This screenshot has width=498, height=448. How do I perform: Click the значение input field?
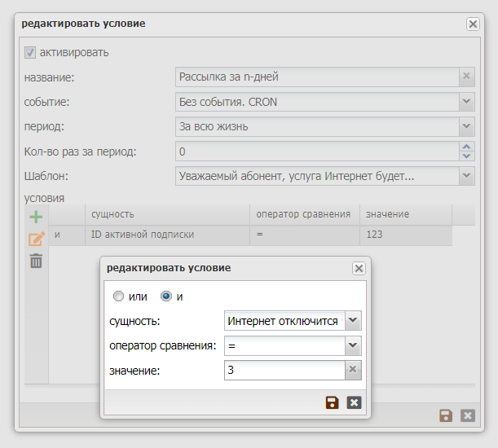pyautogui.click(x=284, y=371)
